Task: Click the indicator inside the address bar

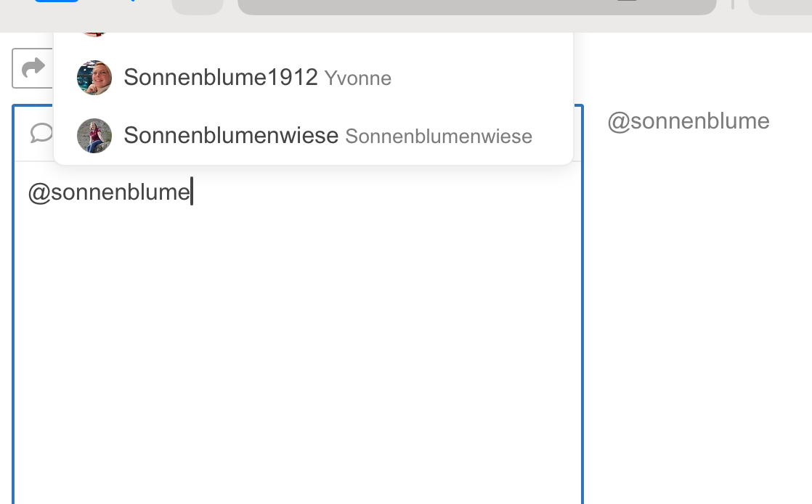Action: [x=627, y=1]
